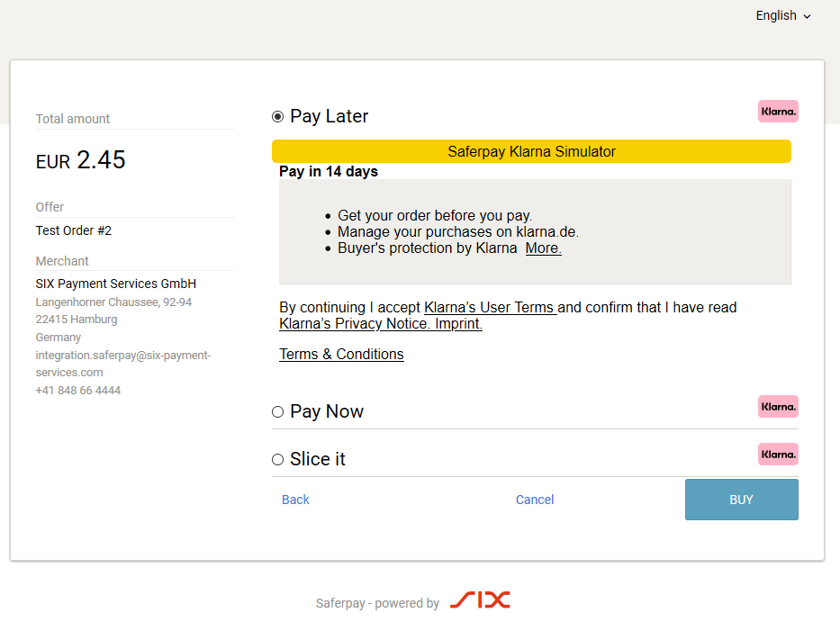Image resolution: width=840 pixels, height=622 pixels.
Task: Click the Klarna logo beside Pay Now
Action: (x=778, y=407)
